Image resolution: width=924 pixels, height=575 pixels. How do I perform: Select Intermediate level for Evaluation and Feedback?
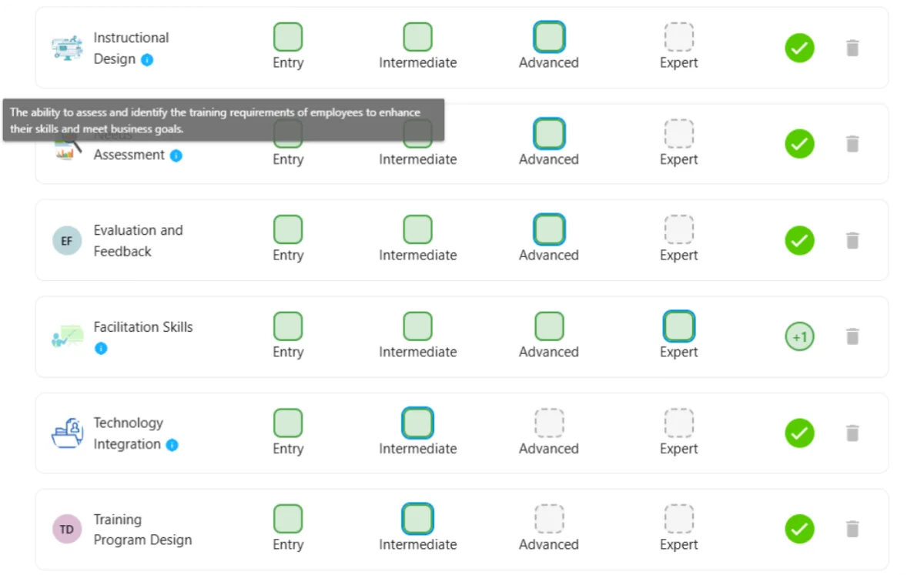(x=418, y=229)
